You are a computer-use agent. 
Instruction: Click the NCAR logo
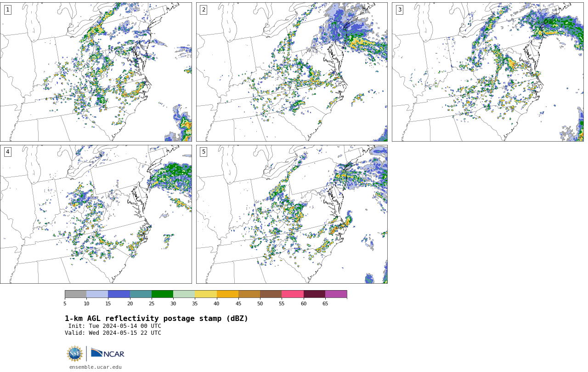[107, 353]
